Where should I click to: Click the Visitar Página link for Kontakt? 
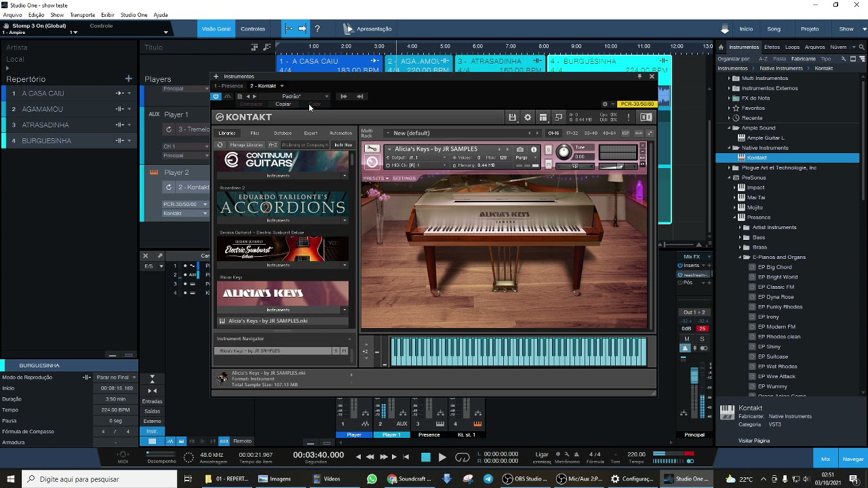754,441
